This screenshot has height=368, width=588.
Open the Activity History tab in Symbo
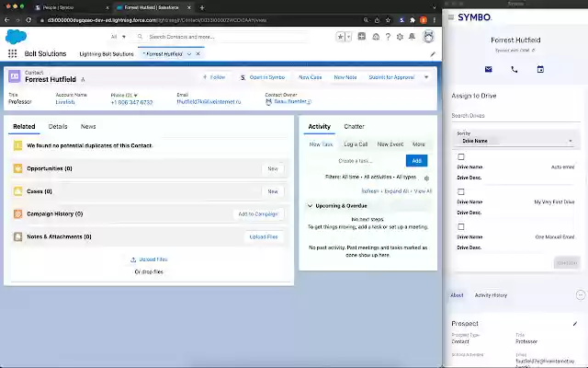pos(491,295)
